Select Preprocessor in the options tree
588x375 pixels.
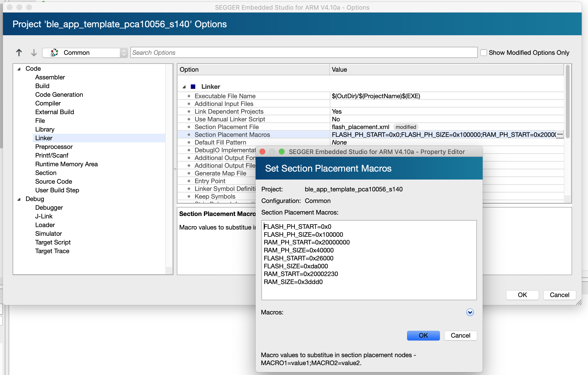[54, 147]
